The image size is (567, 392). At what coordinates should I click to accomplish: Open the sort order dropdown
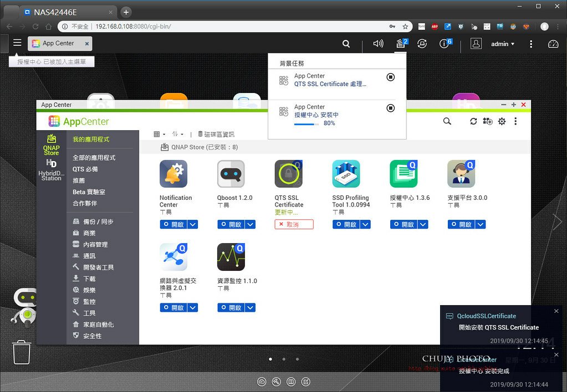coord(177,134)
